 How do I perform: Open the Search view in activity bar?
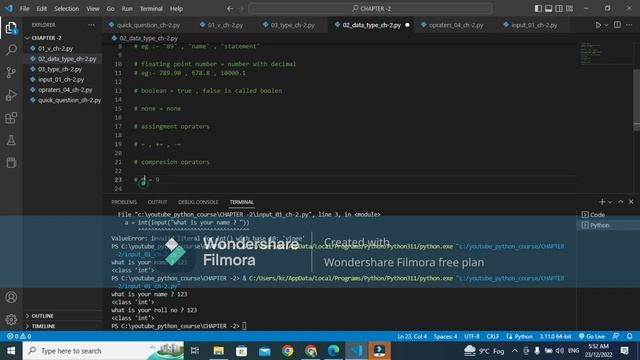pyautogui.click(x=11, y=50)
